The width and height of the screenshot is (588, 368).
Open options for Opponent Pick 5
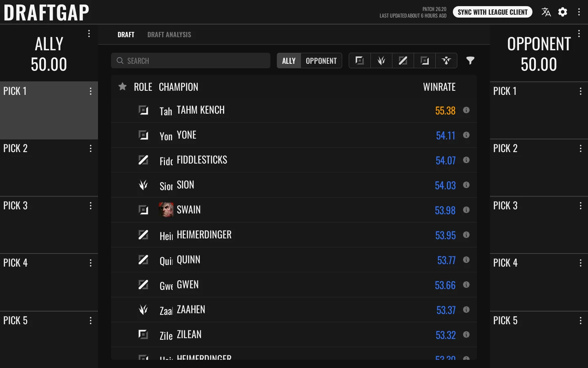[x=581, y=321]
